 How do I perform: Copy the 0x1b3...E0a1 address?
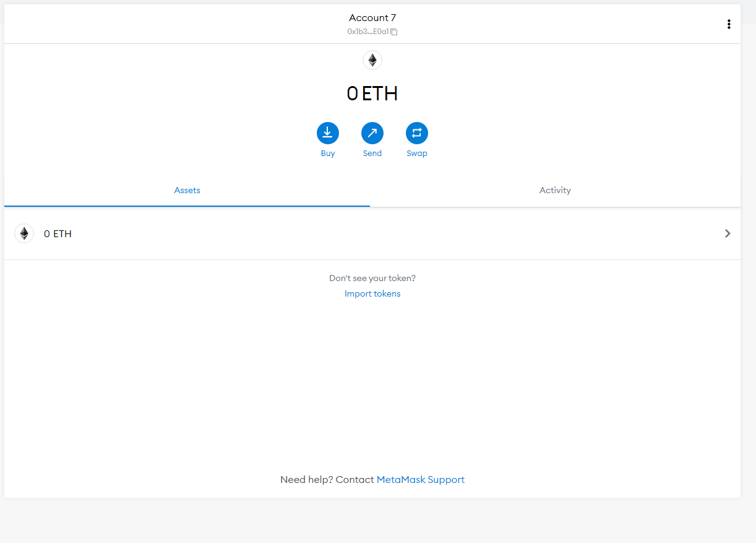[372, 32]
